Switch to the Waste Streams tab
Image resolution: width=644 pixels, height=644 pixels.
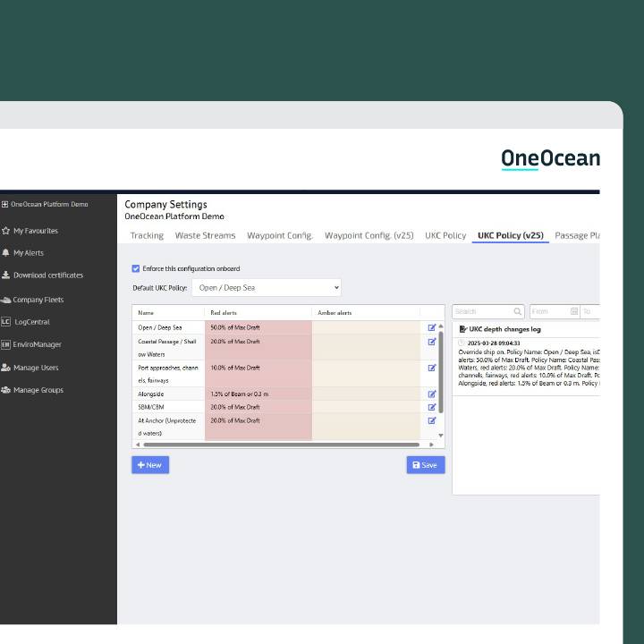(x=205, y=236)
